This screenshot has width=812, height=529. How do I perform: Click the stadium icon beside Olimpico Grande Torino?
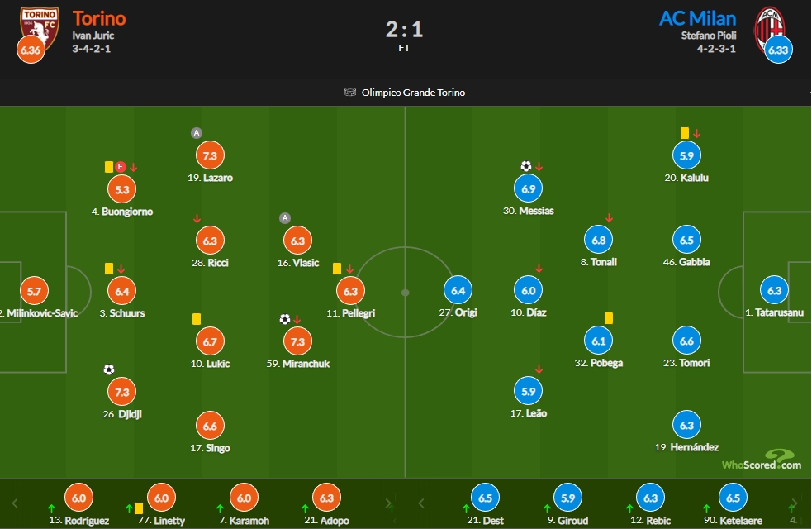(x=350, y=93)
